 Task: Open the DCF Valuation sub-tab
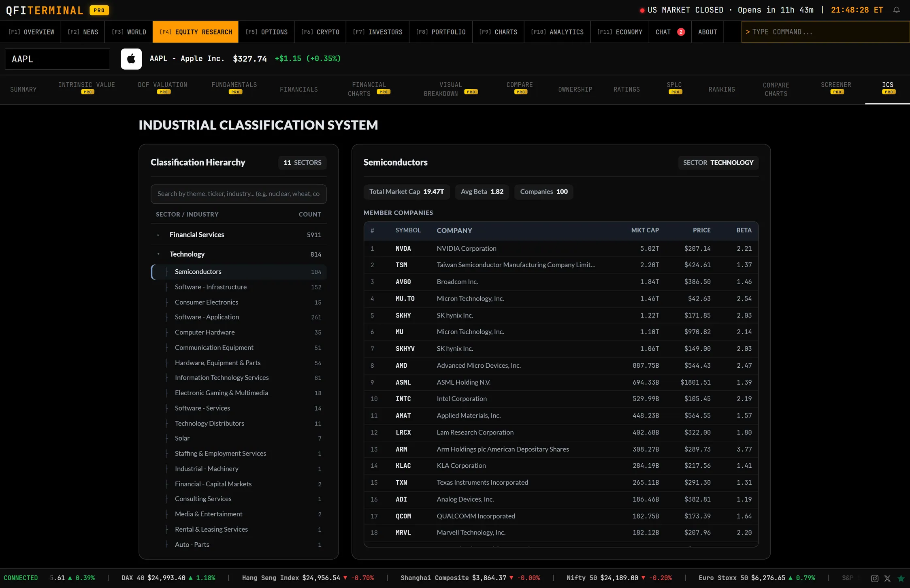tap(162, 89)
